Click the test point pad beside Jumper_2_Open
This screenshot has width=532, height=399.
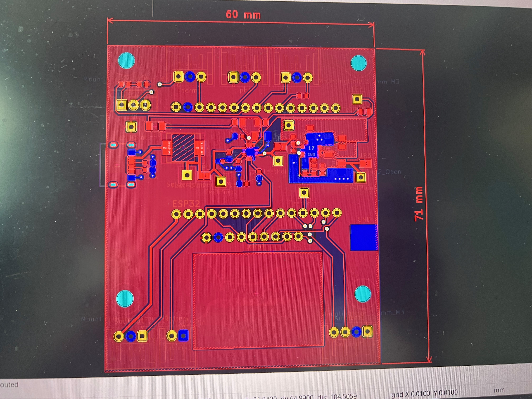360,177
